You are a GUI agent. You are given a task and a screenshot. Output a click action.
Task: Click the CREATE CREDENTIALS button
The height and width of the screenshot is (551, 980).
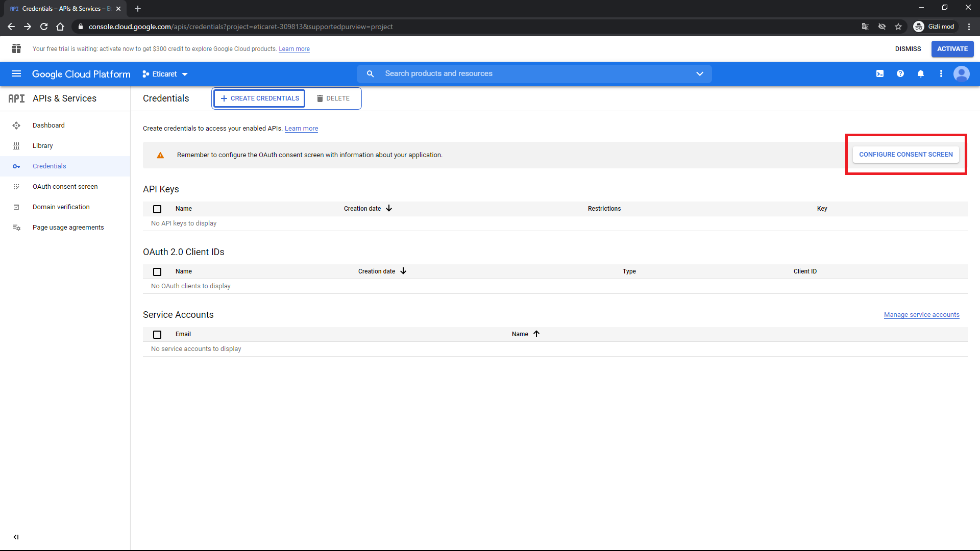click(259, 98)
